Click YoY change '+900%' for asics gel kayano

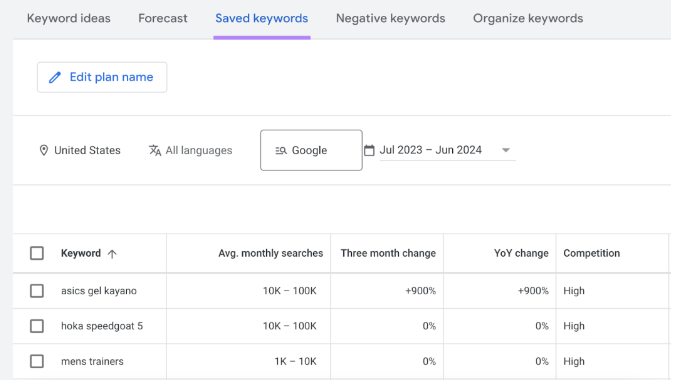pos(533,291)
